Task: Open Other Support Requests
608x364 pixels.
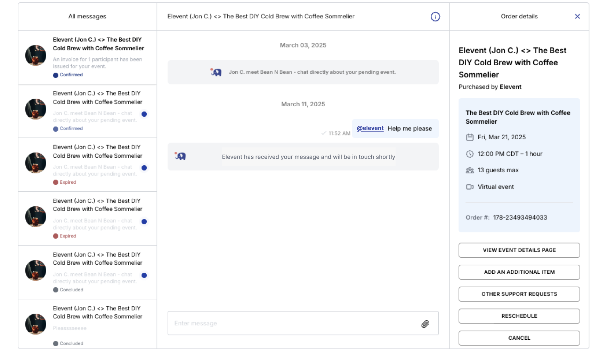Action: tap(519, 294)
